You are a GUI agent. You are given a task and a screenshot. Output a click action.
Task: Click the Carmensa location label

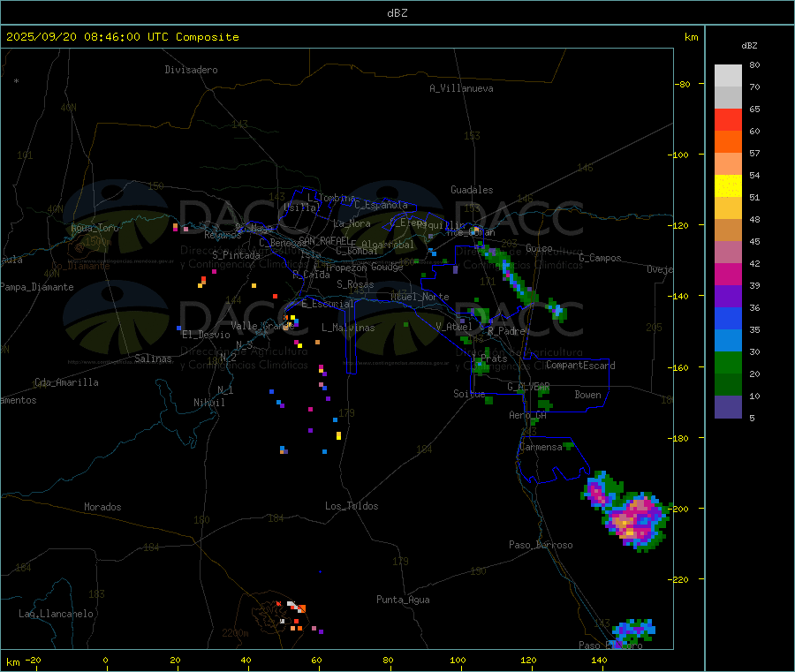(541, 448)
